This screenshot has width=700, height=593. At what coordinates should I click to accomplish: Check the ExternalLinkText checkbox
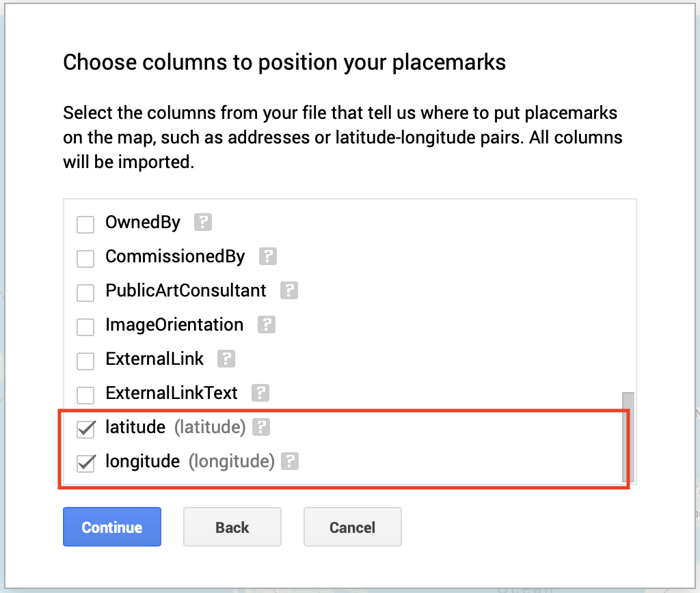point(85,395)
